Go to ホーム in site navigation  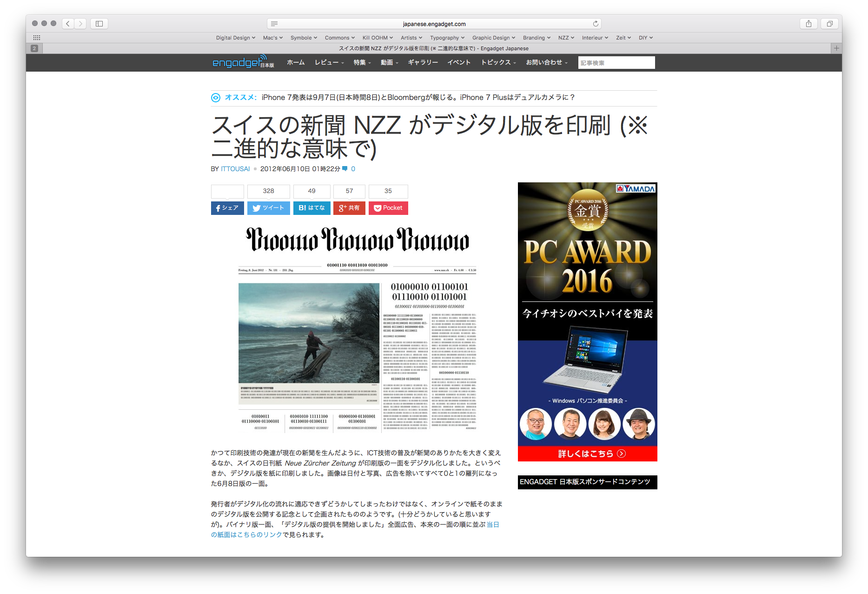pyautogui.click(x=296, y=62)
